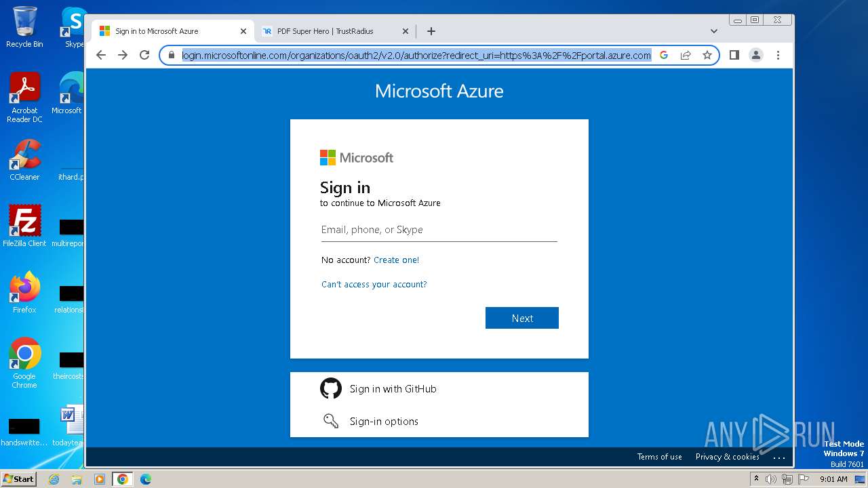The width and height of the screenshot is (868, 488).
Task: Reload the page with the refresh icon
Action: coord(144,55)
